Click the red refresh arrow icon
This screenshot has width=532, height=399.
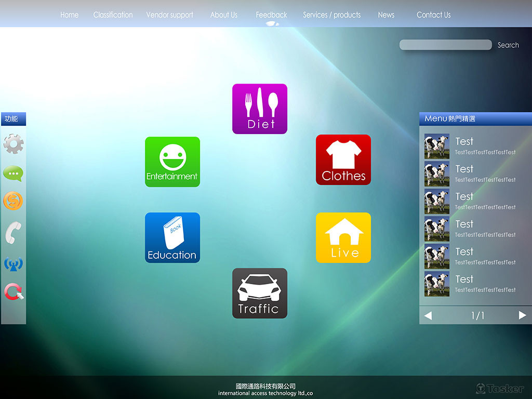14,292
